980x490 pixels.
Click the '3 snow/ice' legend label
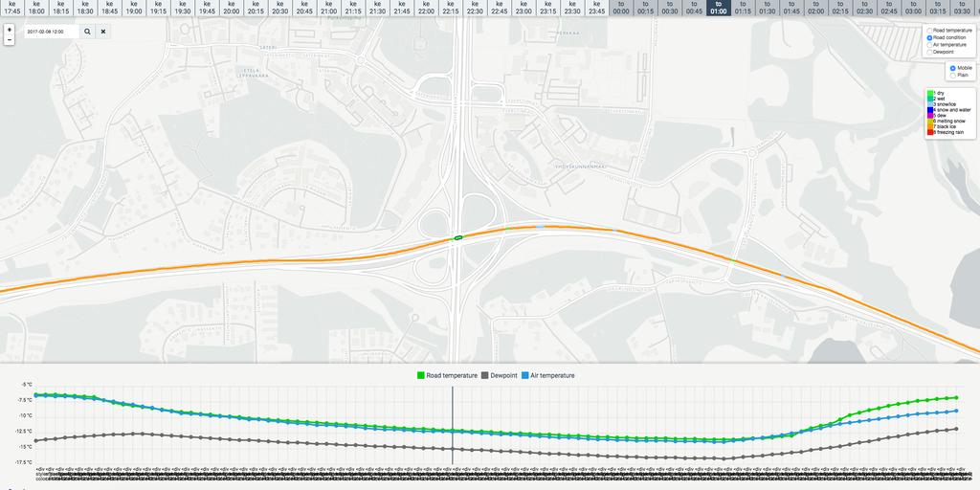(x=944, y=103)
